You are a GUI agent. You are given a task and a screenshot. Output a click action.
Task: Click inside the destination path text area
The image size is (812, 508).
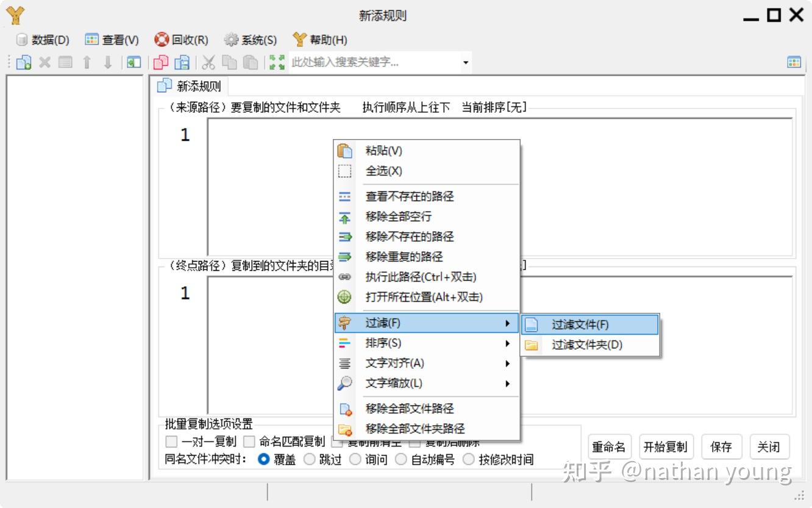500,345
